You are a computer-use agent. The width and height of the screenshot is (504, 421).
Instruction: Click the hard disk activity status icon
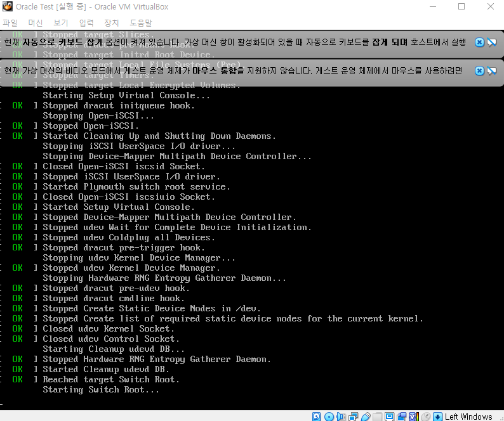coord(316,417)
